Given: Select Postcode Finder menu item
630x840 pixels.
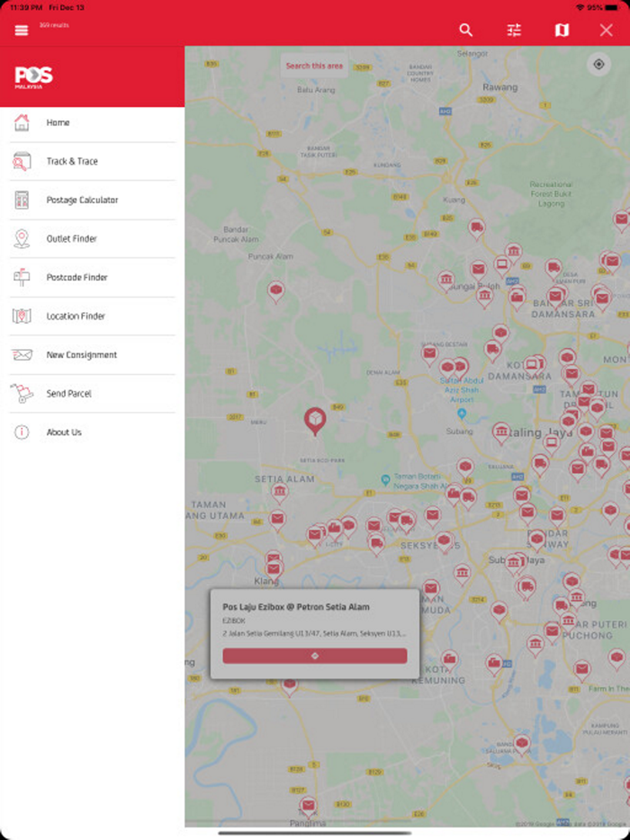Looking at the screenshot, I should [x=92, y=278].
